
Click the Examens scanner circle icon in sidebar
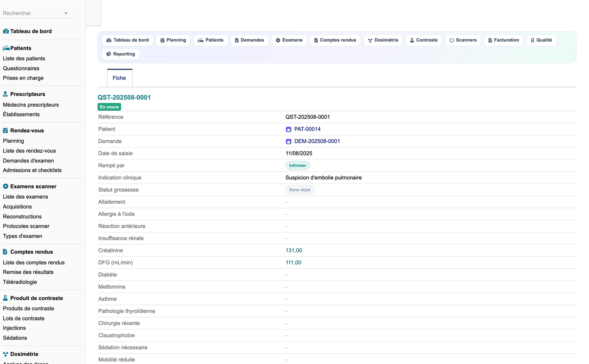click(6, 186)
